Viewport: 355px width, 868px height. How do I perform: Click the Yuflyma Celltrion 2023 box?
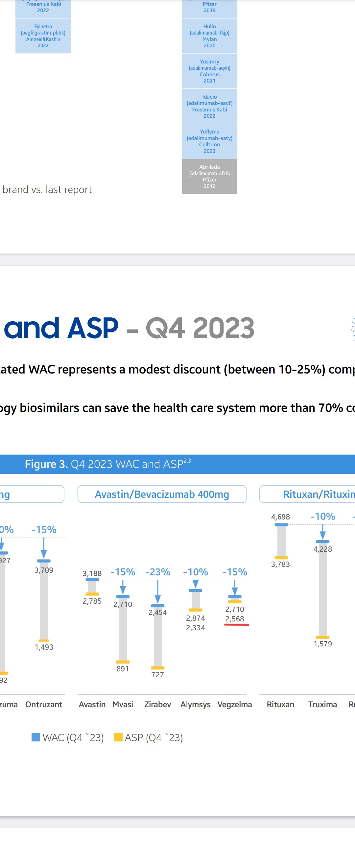pyautogui.click(x=209, y=141)
